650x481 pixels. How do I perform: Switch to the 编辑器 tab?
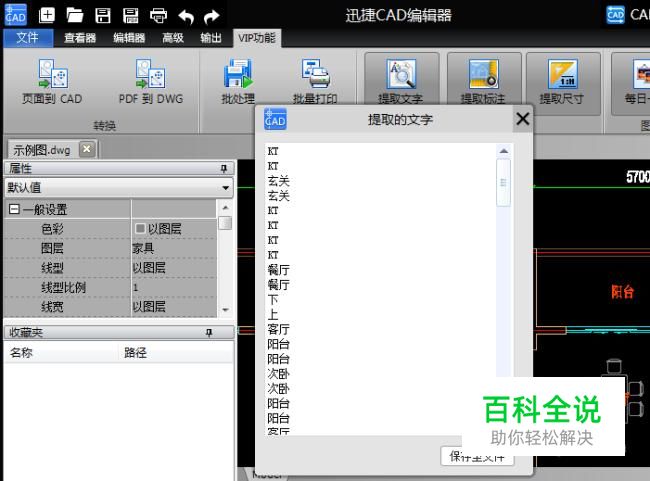129,38
